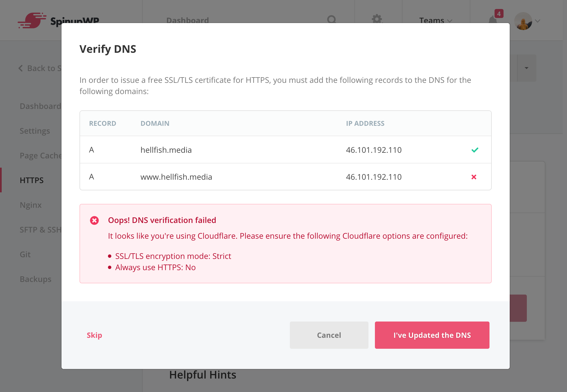Skip the DNS verification
The height and width of the screenshot is (392, 567).
click(x=94, y=335)
